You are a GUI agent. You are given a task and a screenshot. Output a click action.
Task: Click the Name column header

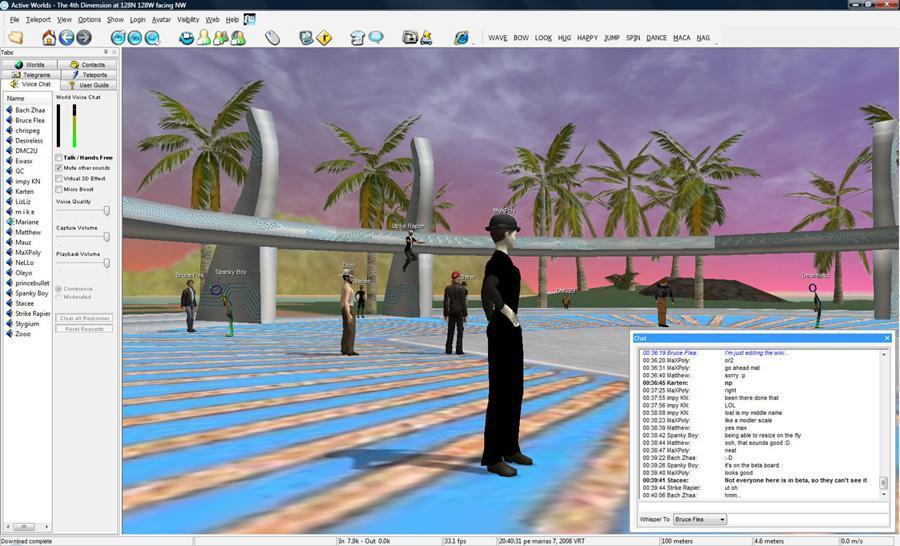pyautogui.click(x=27, y=98)
